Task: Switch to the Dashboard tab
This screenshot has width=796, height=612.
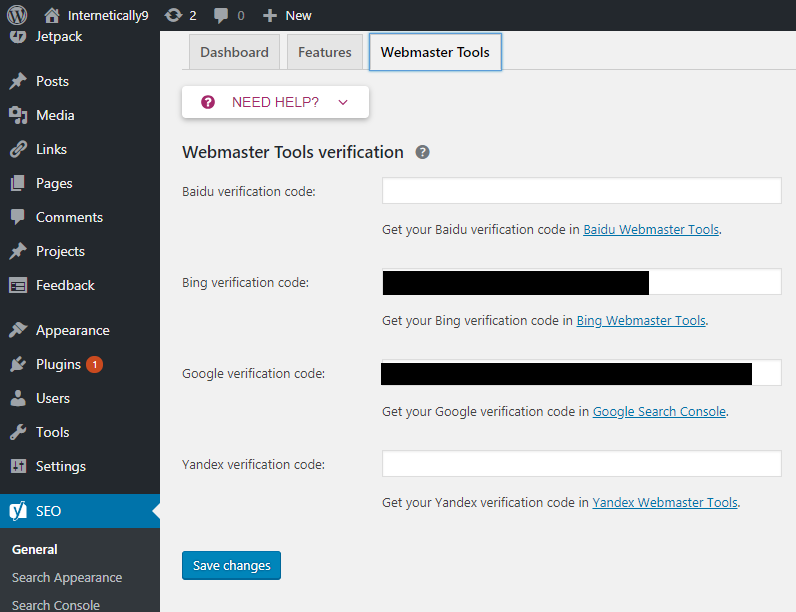Action: coord(234,52)
